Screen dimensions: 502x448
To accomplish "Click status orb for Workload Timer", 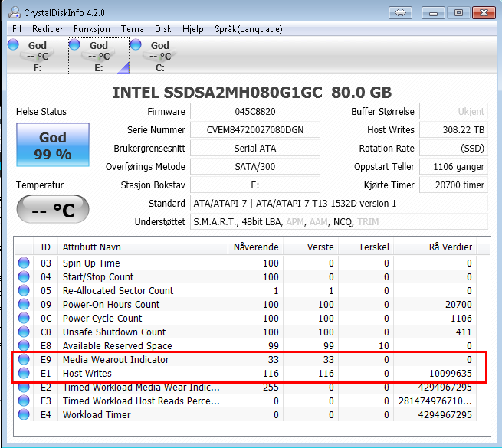I will pyautogui.click(x=24, y=414).
